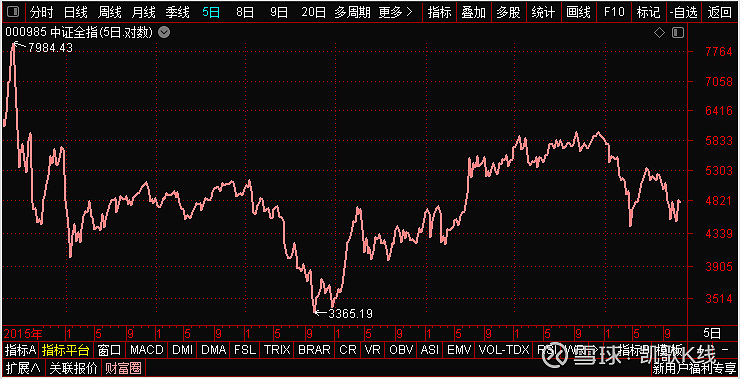Viewport: 740px width, 379px height.
Task: Switch to the VOL-TDX indicator
Action: pyautogui.click(x=504, y=350)
